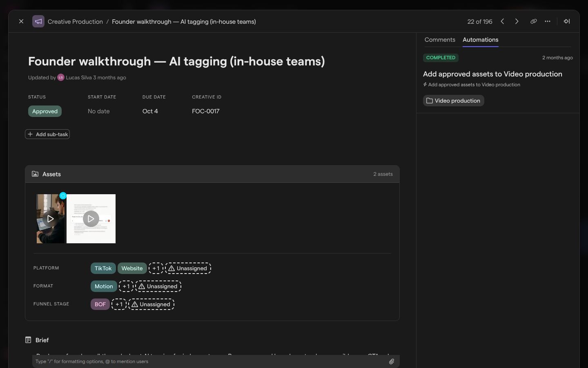588x368 pixels.
Task: Copy the task link icon
Action: click(533, 21)
